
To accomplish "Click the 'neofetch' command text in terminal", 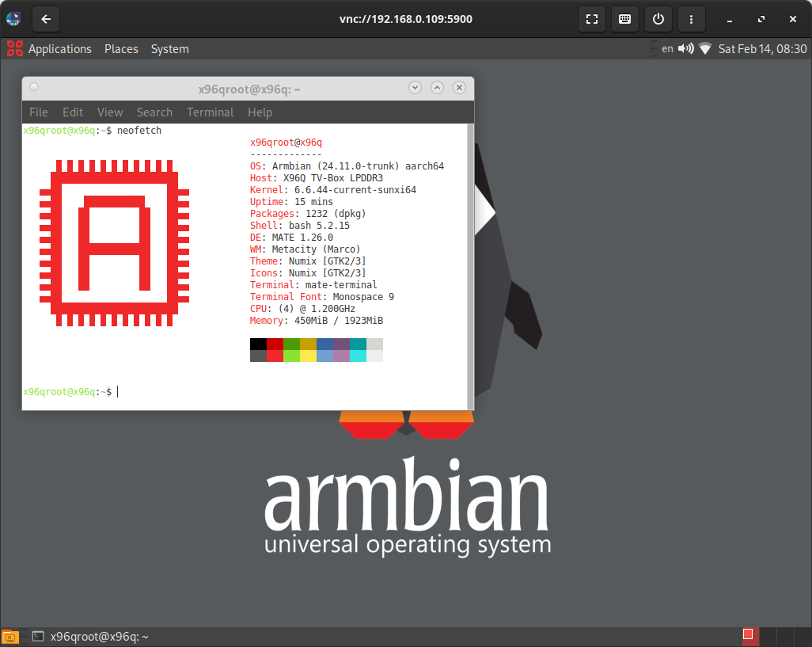I will point(139,131).
